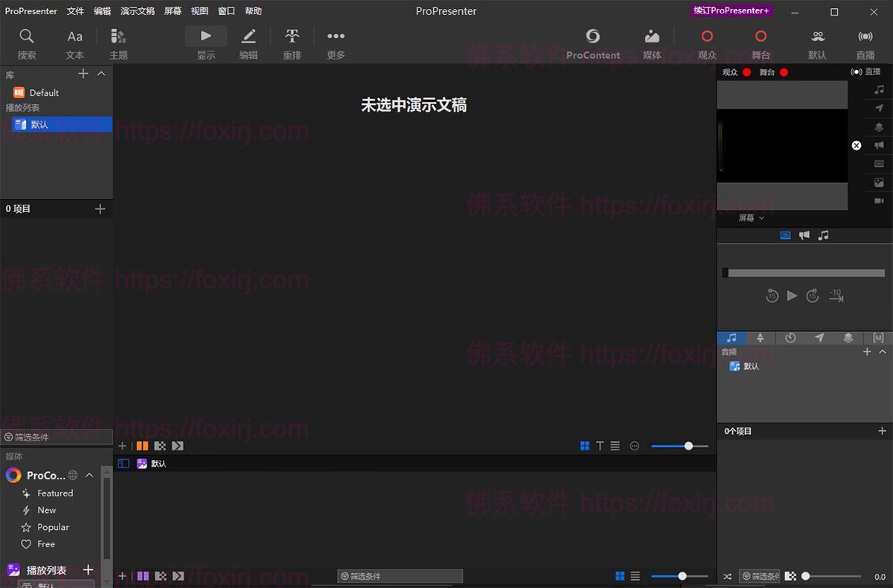This screenshot has height=588, width=893.
Task: Open the Text (文本) tool
Action: (x=74, y=43)
